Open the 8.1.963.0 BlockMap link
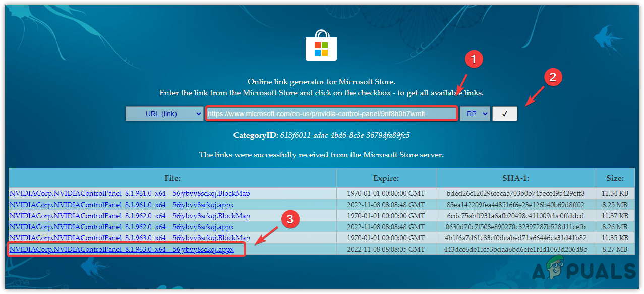 (129, 237)
